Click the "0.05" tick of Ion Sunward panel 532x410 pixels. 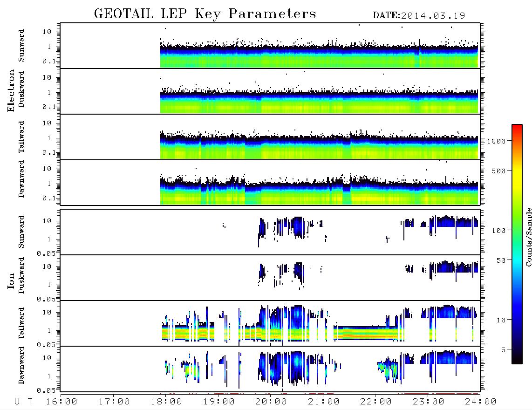coord(46,253)
